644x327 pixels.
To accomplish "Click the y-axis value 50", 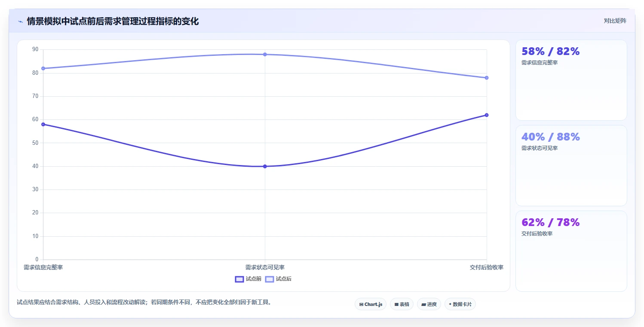I will point(35,143).
